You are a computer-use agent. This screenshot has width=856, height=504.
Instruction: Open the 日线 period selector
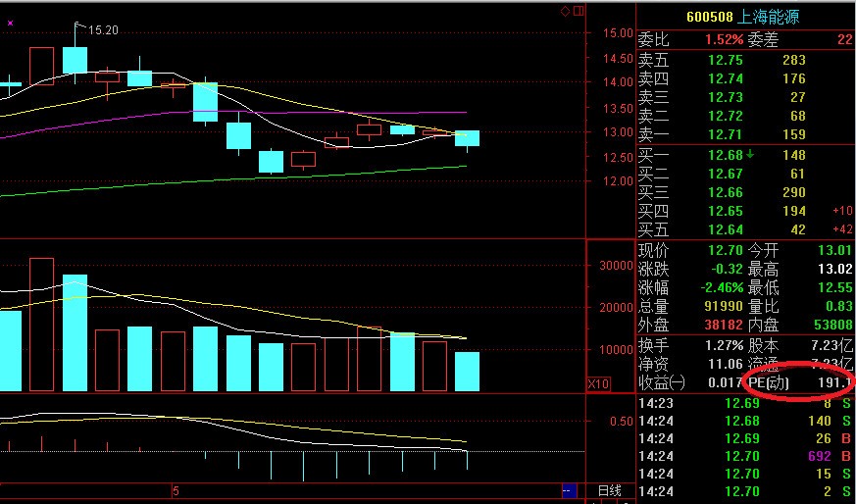610,490
